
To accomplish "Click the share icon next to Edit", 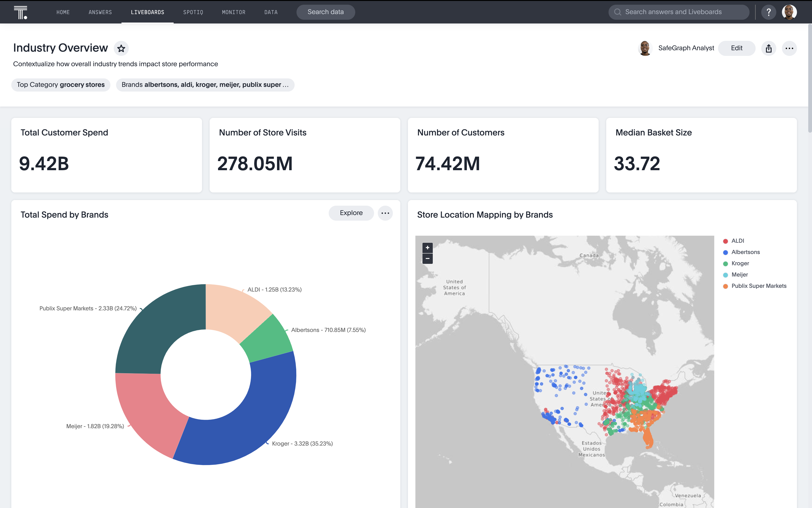I will (769, 48).
